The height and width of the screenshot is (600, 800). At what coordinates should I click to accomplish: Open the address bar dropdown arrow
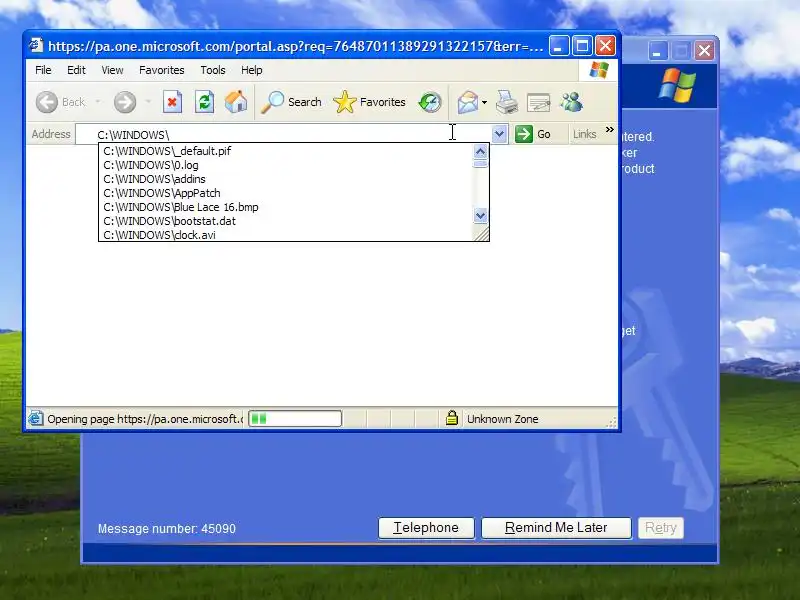[x=499, y=134]
